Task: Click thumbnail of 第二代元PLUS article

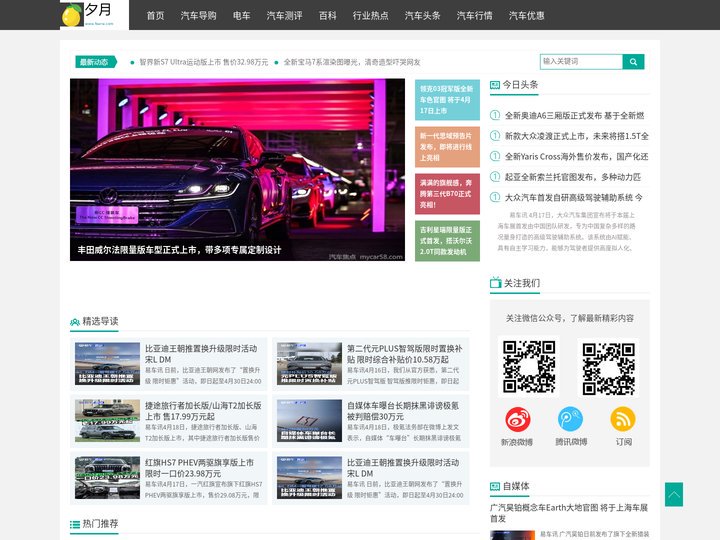Action: pyautogui.click(x=309, y=364)
